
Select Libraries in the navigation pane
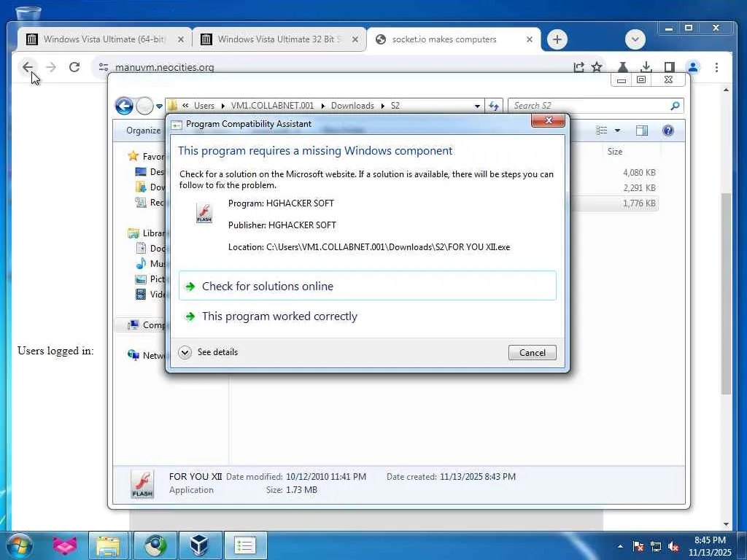[146, 233]
